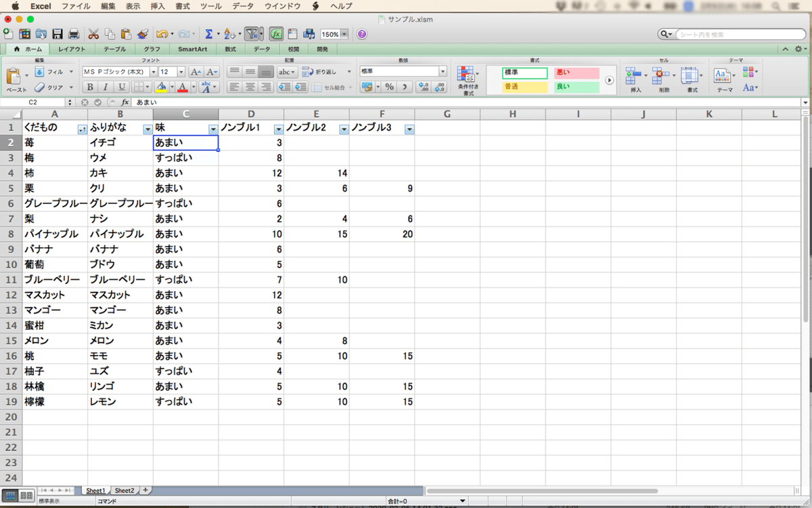Paste from the standard toolbar clipboard icon
812x508 pixels.
(126, 33)
